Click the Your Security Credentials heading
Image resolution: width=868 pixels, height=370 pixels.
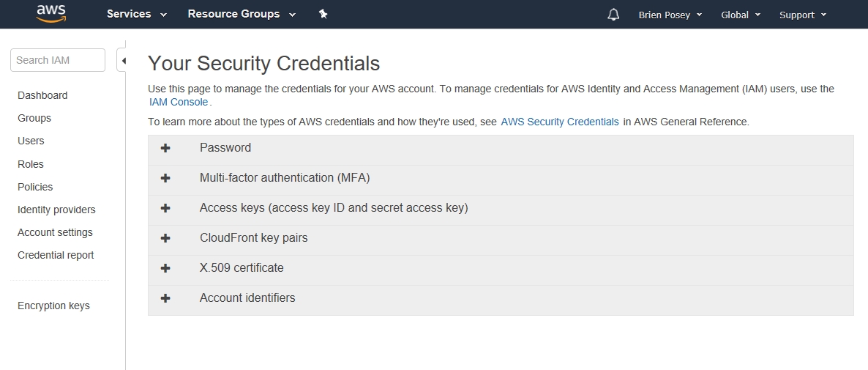coord(264,63)
